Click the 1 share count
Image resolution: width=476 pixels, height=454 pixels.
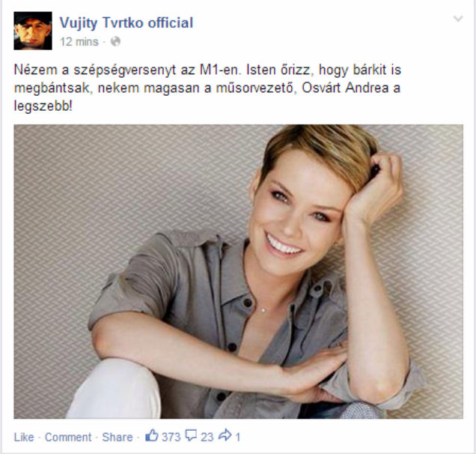pyautogui.click(x=238, y=437)
